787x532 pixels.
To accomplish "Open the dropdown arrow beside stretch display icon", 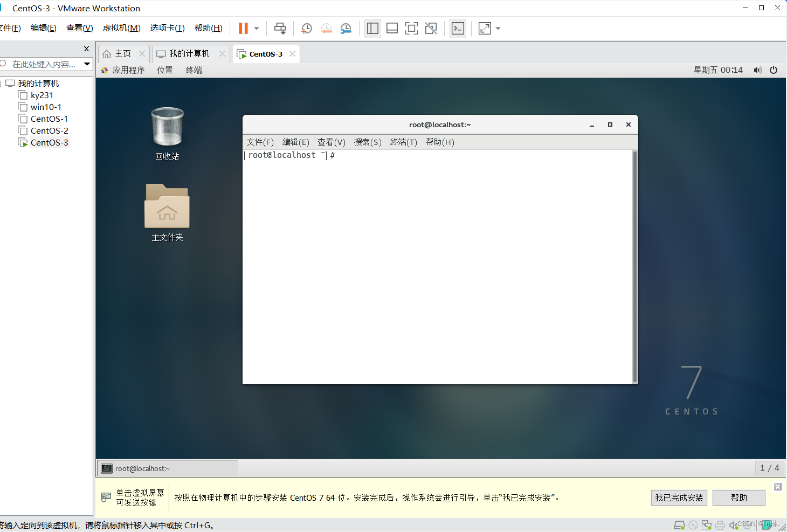I will [x=498, y=29].
